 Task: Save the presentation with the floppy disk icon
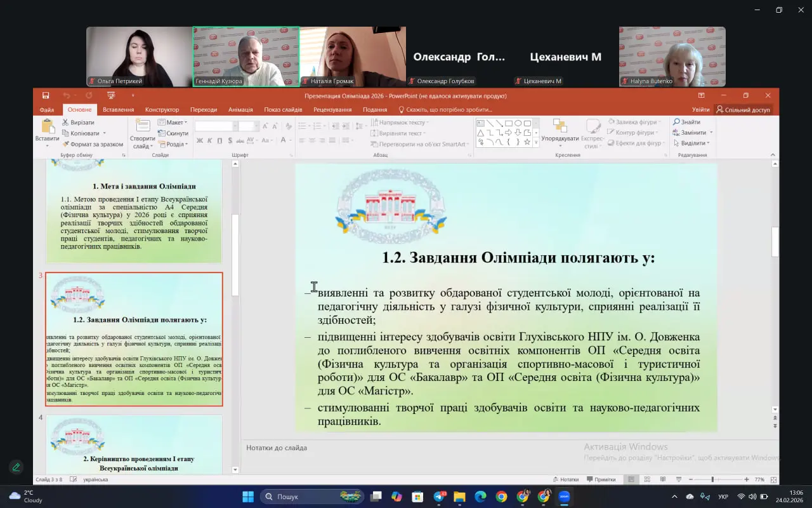point(46,95)
